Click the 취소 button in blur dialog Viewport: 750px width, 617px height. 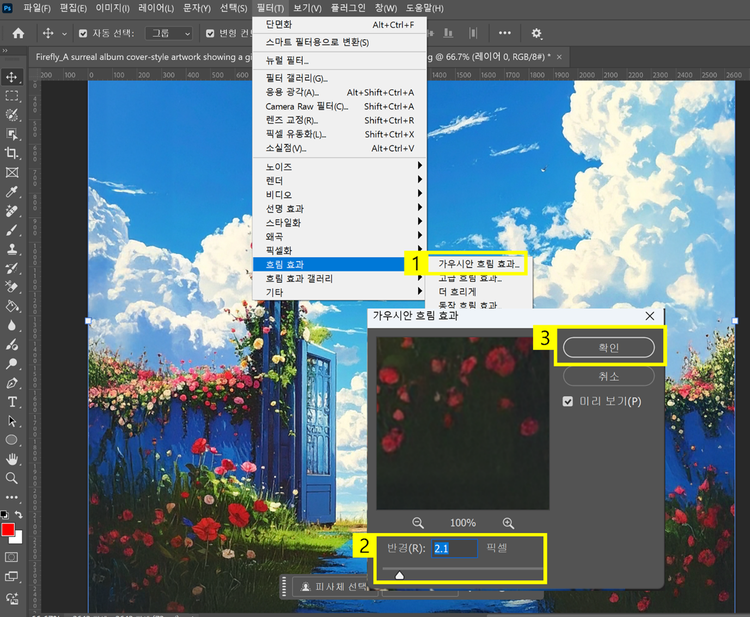pos(608,376)
